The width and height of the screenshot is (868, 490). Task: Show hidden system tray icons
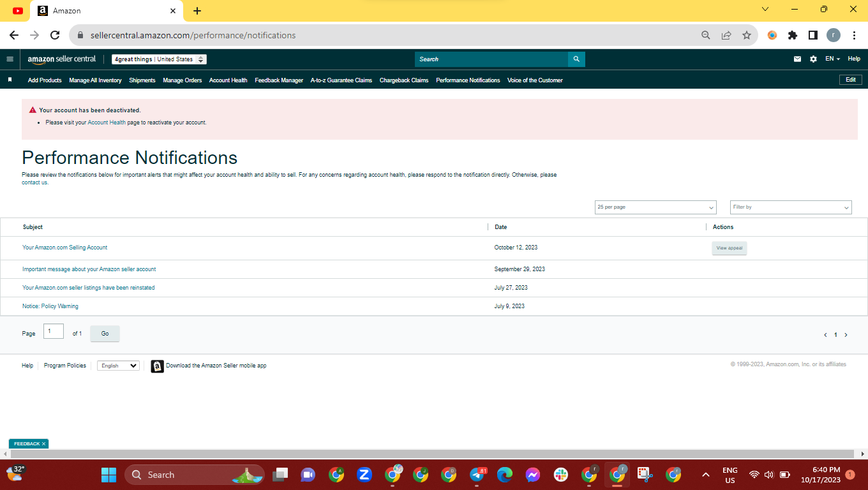click(706, 475)
